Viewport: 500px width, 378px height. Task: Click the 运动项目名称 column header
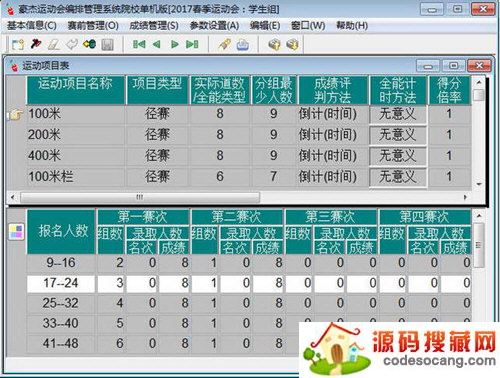tap(75, 90)
